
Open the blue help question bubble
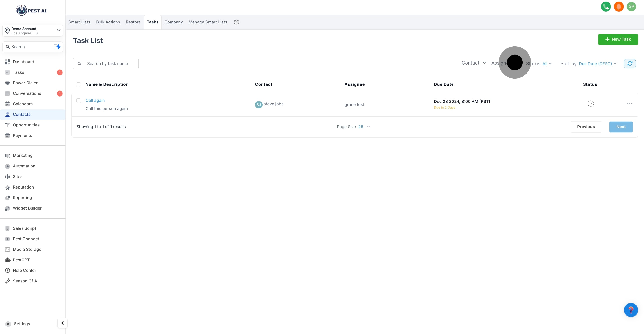(630, 310)
